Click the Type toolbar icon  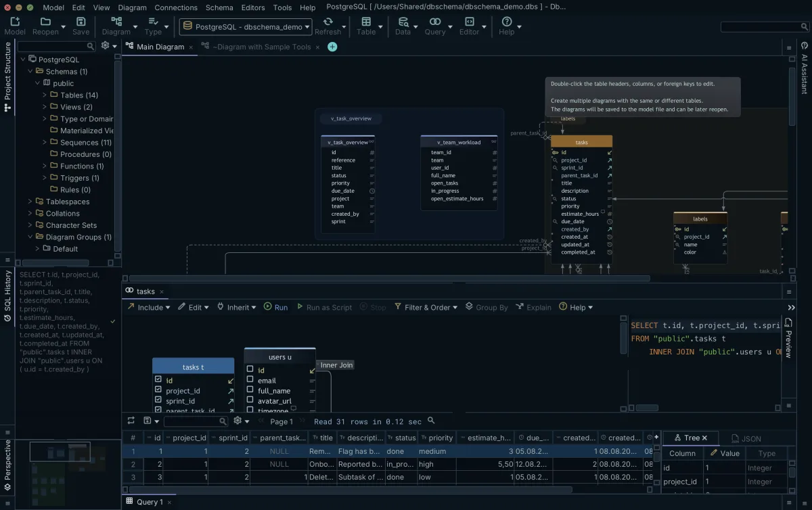tap(153, 22)
